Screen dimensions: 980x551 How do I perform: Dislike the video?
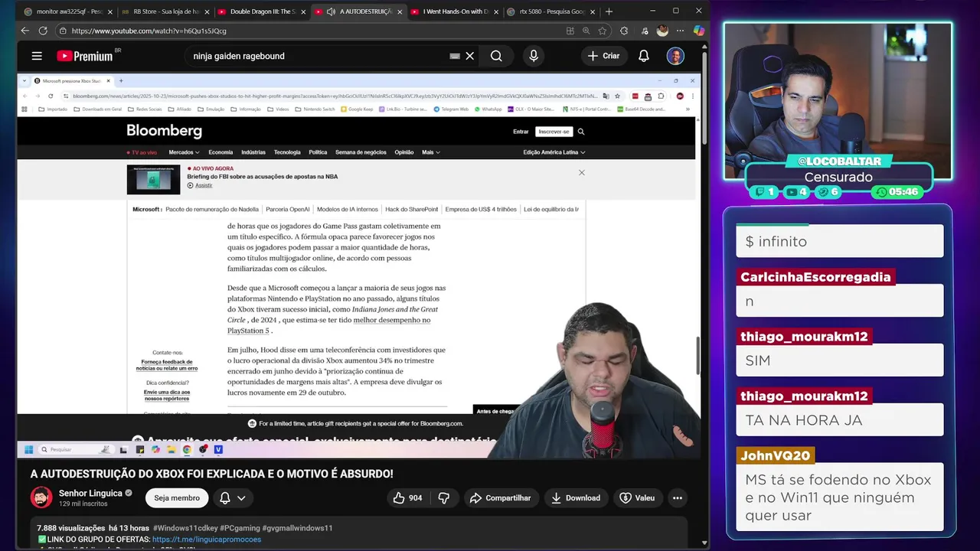(444, 498)
